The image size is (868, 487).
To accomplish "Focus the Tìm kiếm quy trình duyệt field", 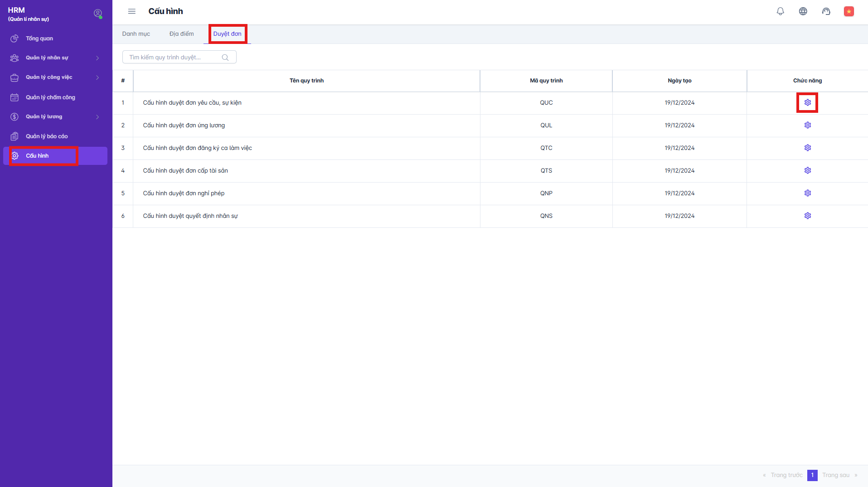I will 172,58.
